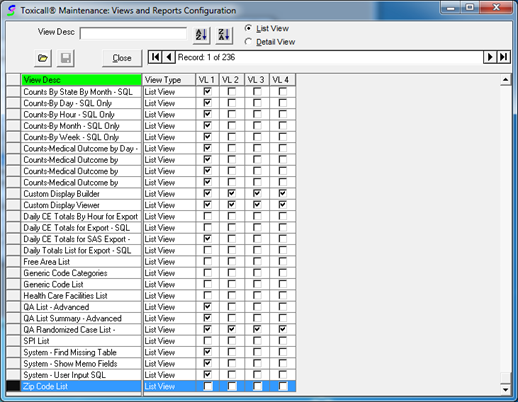Uncheck VL 4 for Custom Display Builder
Viewport: 518px width, 402px height.
pos(283,193)
